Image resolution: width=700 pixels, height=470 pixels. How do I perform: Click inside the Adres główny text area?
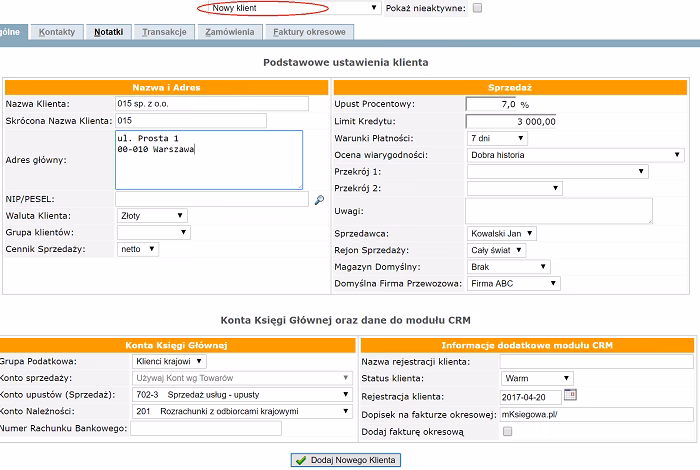[x=209, y=160]
